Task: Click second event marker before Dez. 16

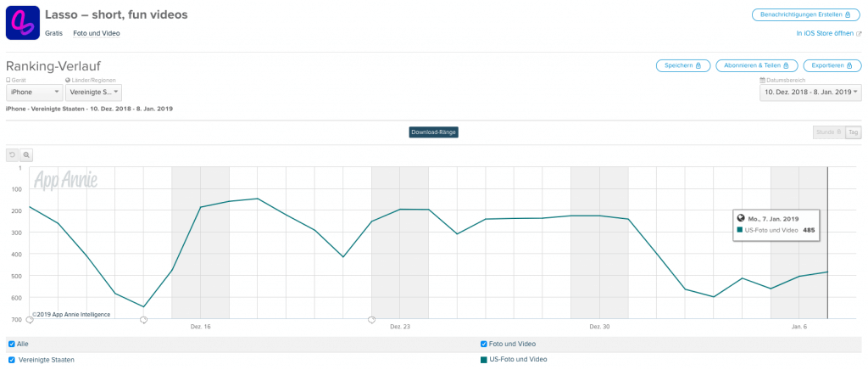Action: click(x=143, y=320)
